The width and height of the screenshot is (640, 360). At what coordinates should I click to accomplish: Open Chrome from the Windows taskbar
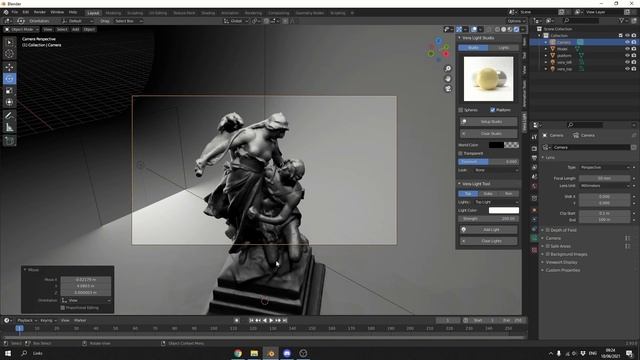238,353
